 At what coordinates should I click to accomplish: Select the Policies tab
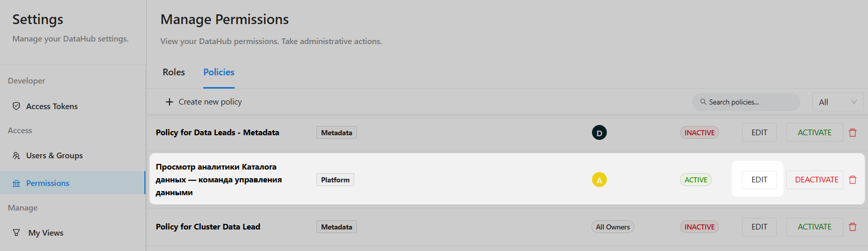219,72
